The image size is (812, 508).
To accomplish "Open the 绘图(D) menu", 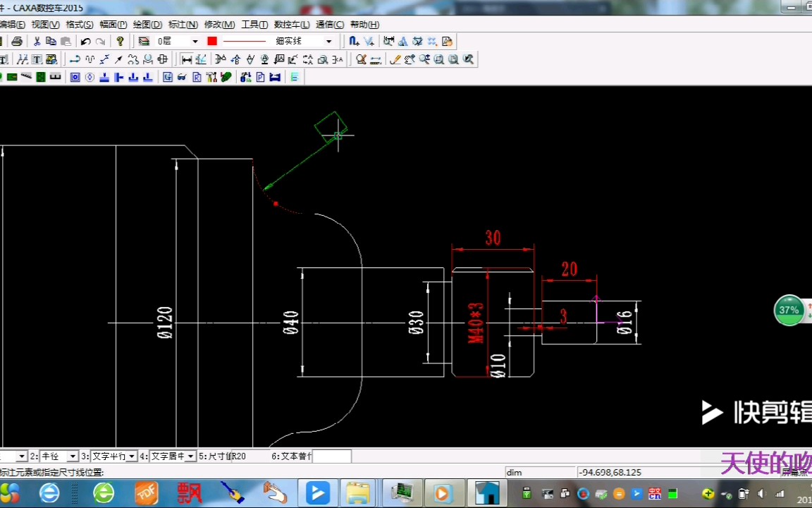I will coord(147,25).
